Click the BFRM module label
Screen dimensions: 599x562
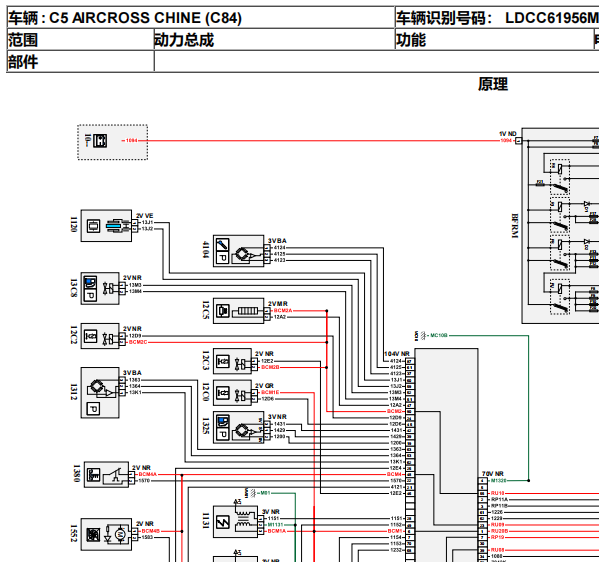coord(515,226)
